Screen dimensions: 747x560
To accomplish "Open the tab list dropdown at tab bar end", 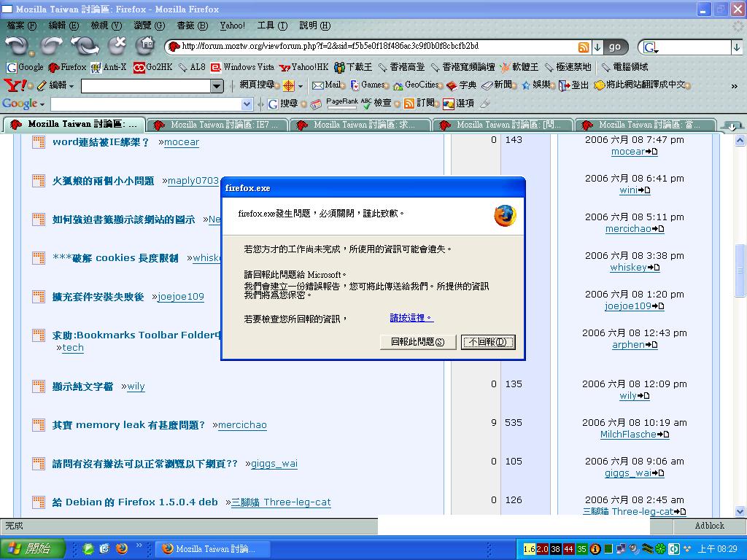I will pyautogui.click(x=732, y=125).
